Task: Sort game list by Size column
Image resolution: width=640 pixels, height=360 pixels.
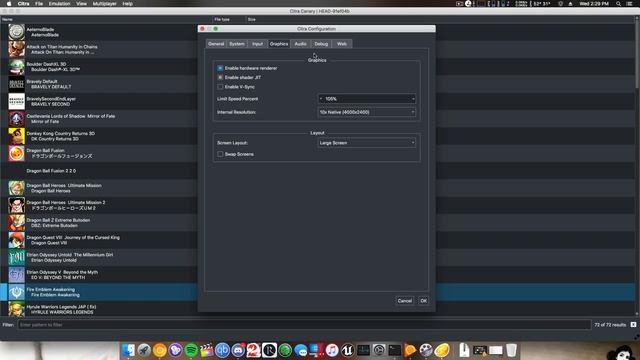Action: tap(251, 19)
